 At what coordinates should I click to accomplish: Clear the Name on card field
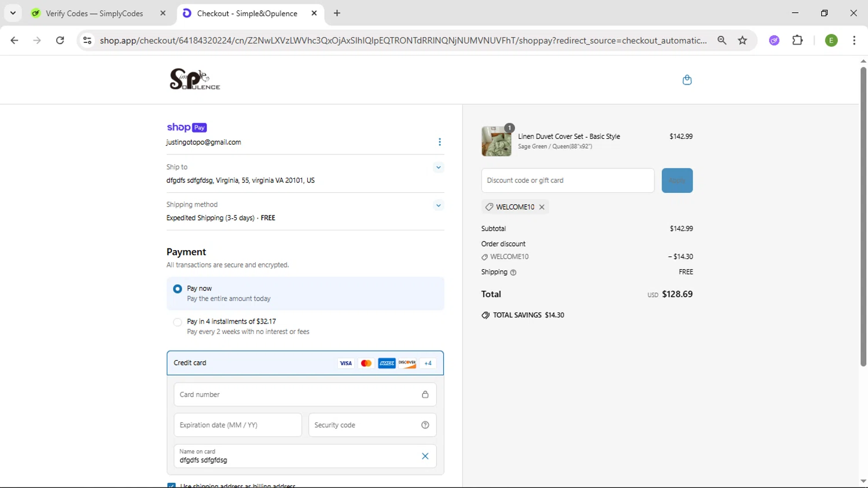(425, 456)
